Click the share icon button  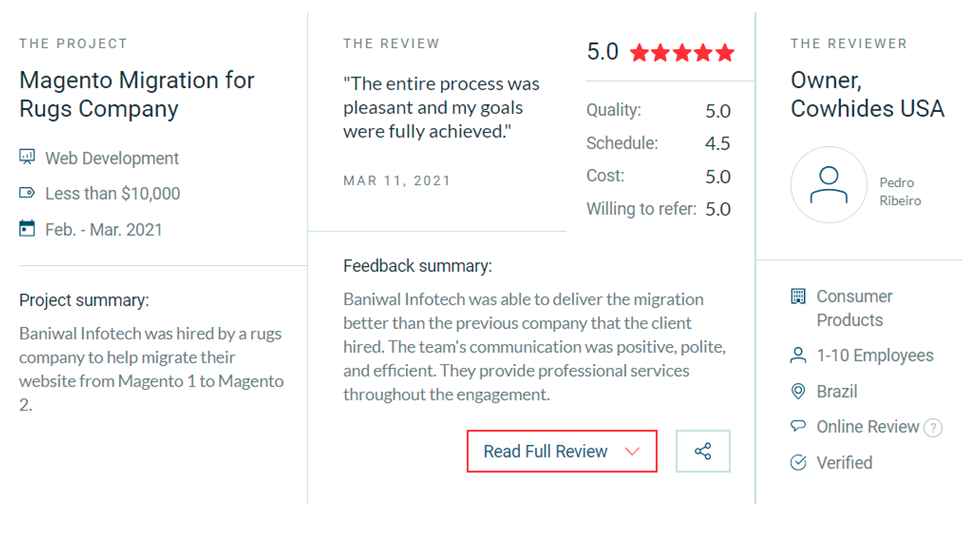[x=703, y=451]
